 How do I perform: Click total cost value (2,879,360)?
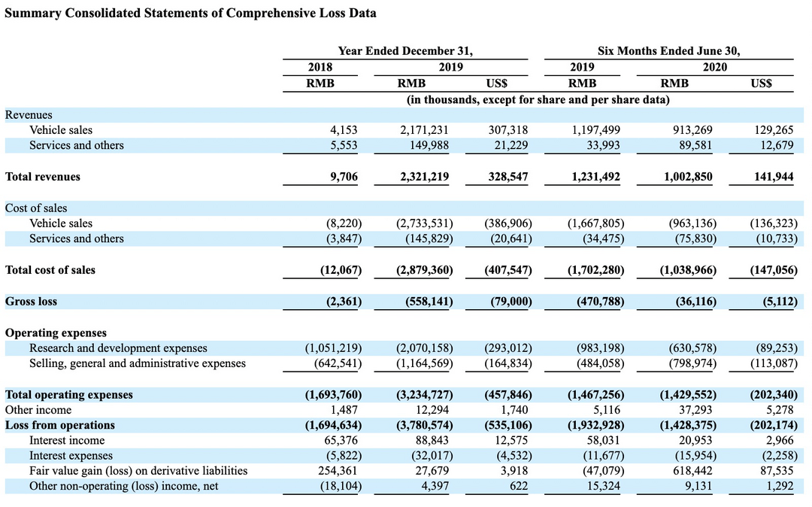tap(424, 270)
